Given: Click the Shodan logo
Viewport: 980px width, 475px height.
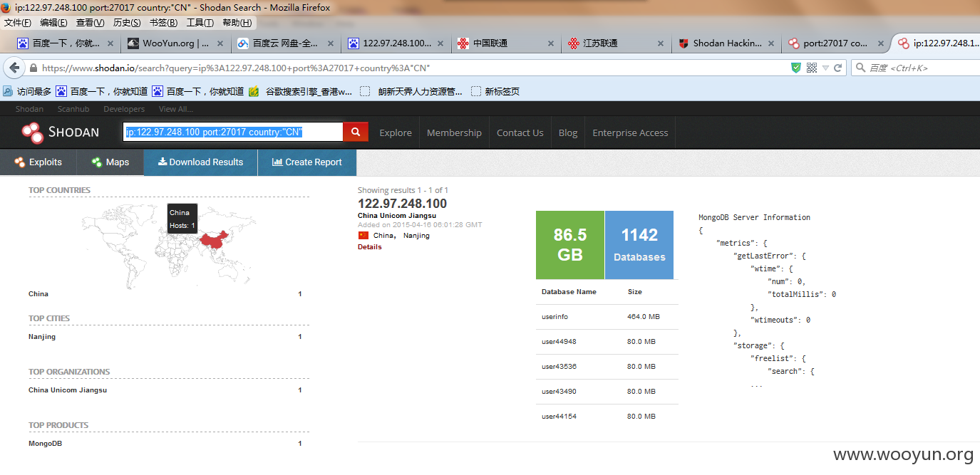Looking at the screenshot, I should point(61,132).
